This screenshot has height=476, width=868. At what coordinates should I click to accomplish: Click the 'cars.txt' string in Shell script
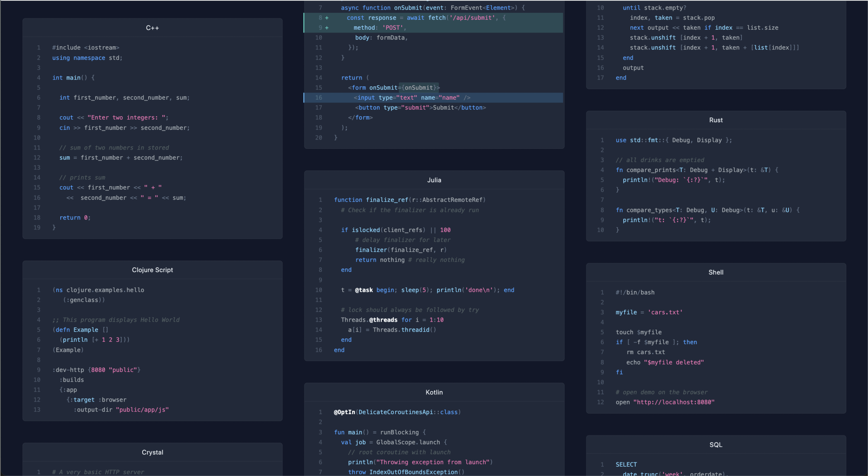[665, 312]
